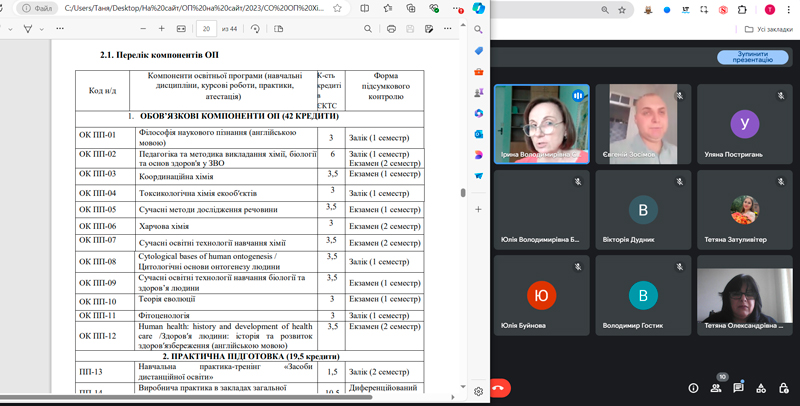Open host controls lock icon
This screenshot has width=800, height=406.
(782, 388)
